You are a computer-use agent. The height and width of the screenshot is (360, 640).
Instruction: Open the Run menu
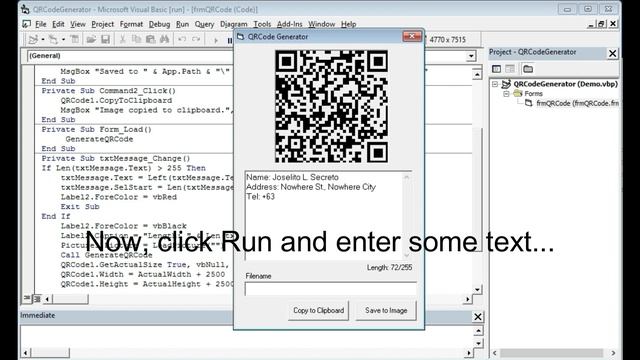tap(182, 24)
